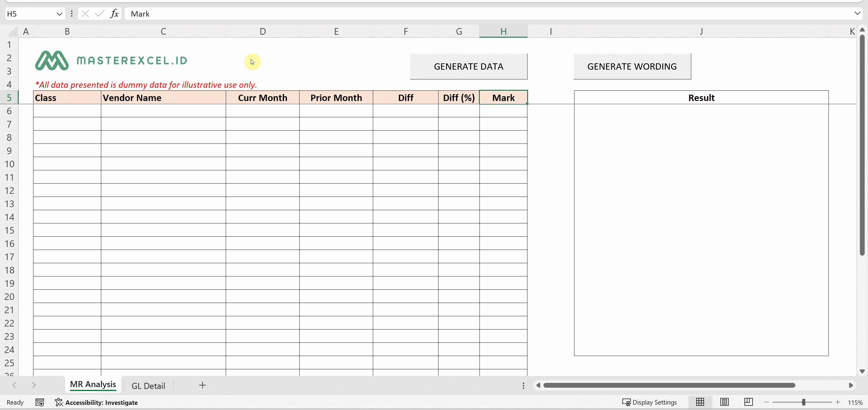Start macro recording from the status bar
The height and width of the screenshot is (410, 868).
pos(39,402)
